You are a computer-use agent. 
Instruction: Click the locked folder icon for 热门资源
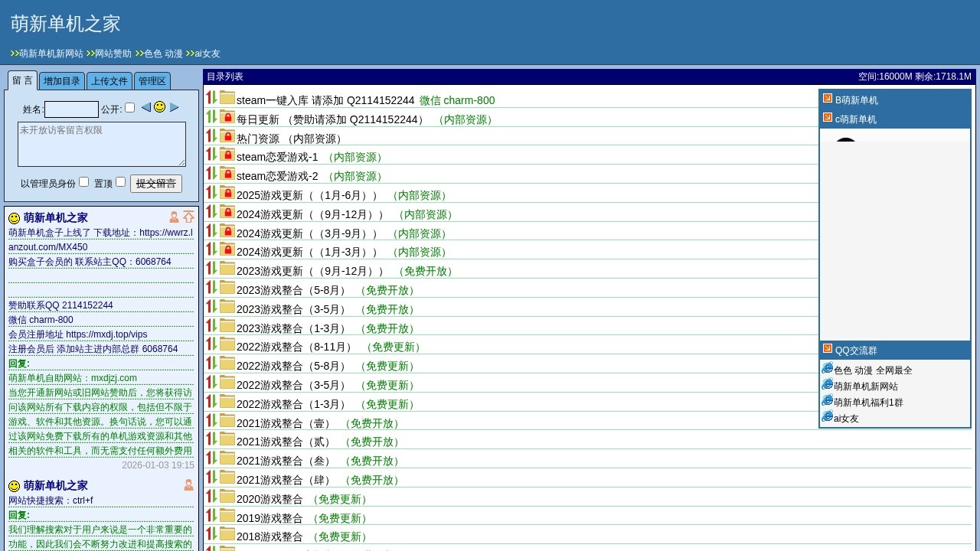coord(227,135)
